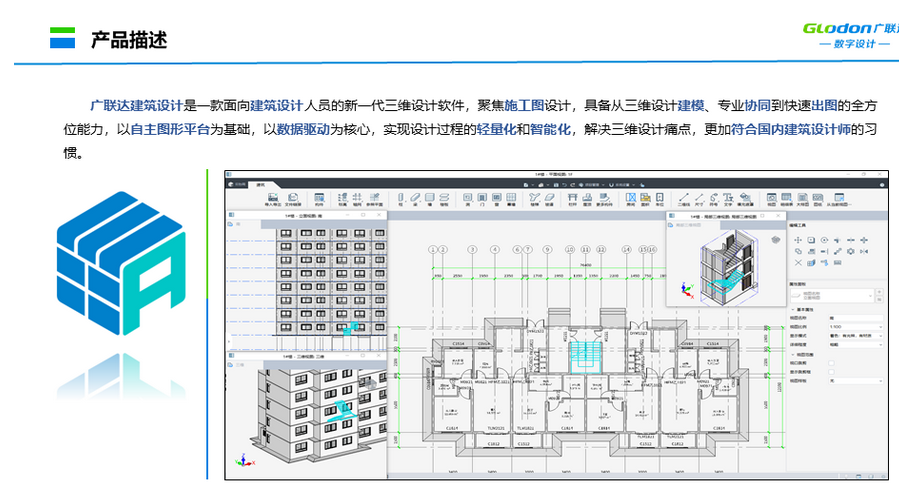Screen dimensions: 899x488
Task: Click the gear icon in 编辑工具 panel
Action: 851,251
